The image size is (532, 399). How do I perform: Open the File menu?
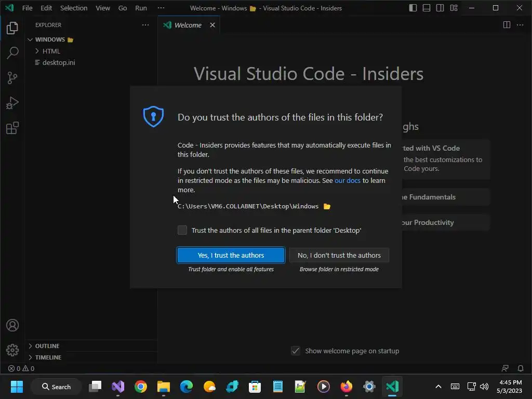[27, 8]
